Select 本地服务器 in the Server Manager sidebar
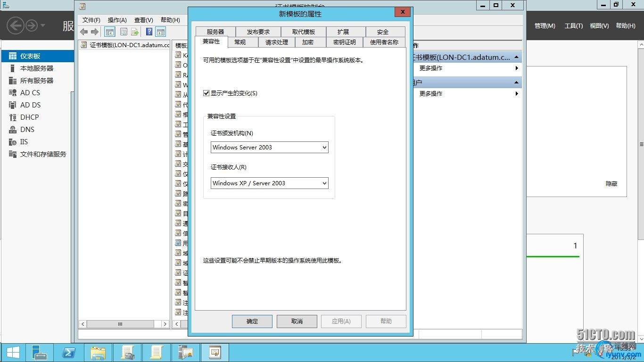This screenshot has width=644, height=362. (x=37, y=68)
